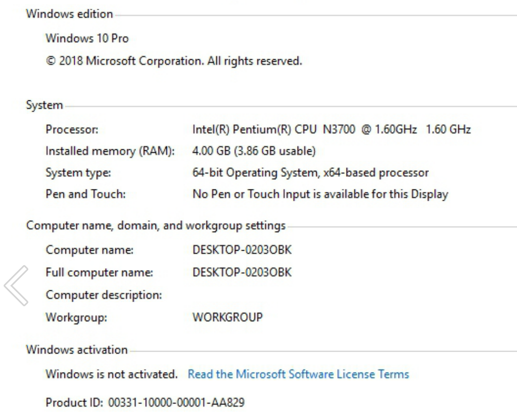Select DESKTOP-0203OBK beside Computer name
This screenshot has width=517, height=420.
coord(242,250)
